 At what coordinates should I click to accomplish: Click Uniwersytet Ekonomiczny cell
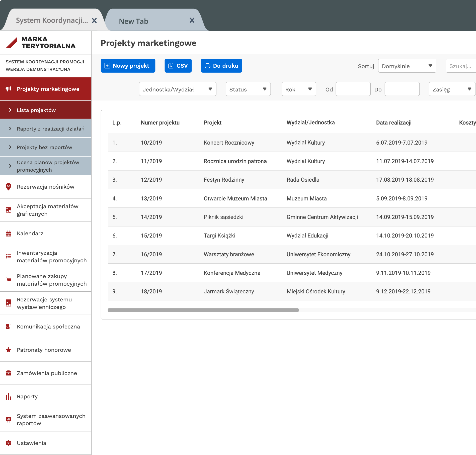click(319, 254)
